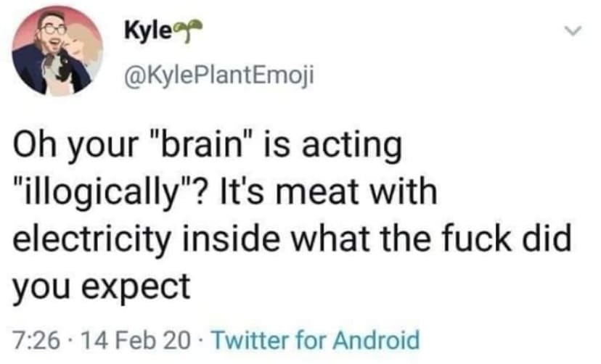Click the word Android in source label
The height and width of the screenshot is (364, 601).
[x=377, y=340]
